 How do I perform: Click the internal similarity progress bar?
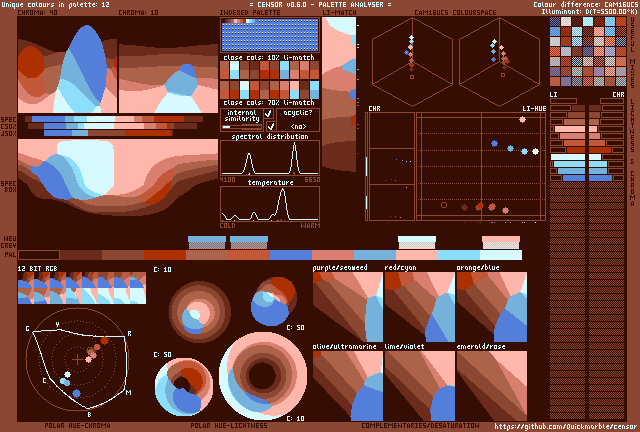coord(242,127)
